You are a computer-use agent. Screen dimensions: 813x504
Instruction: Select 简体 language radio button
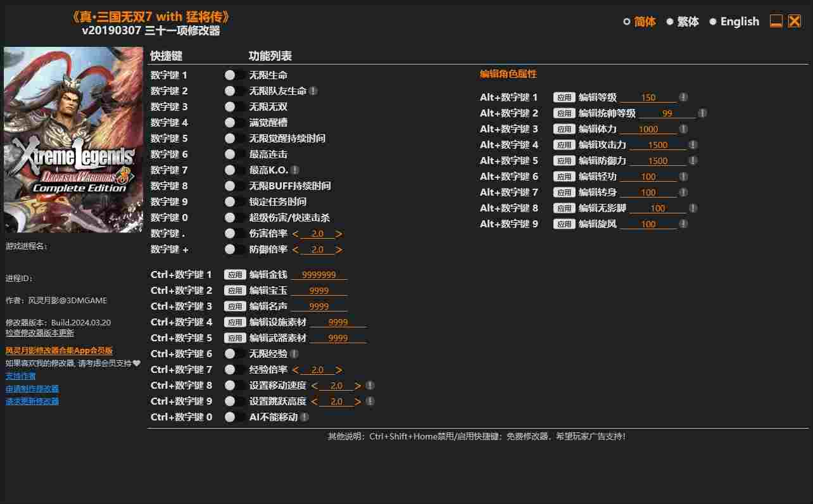click(627, 22)
